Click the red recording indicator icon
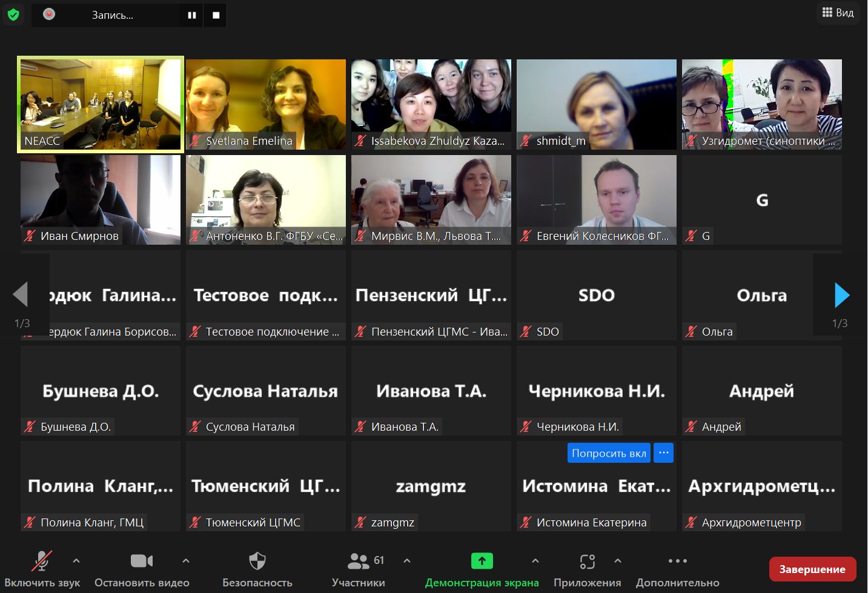Image resolution: width=868 pixels, height=593 pixels. point(49,14)
